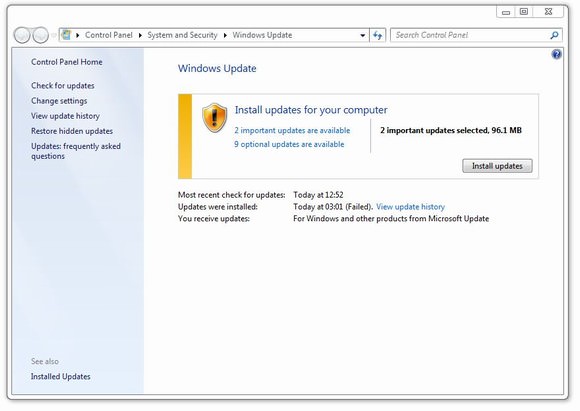Click the Back navigation arrow button

[x=21, y=36]
